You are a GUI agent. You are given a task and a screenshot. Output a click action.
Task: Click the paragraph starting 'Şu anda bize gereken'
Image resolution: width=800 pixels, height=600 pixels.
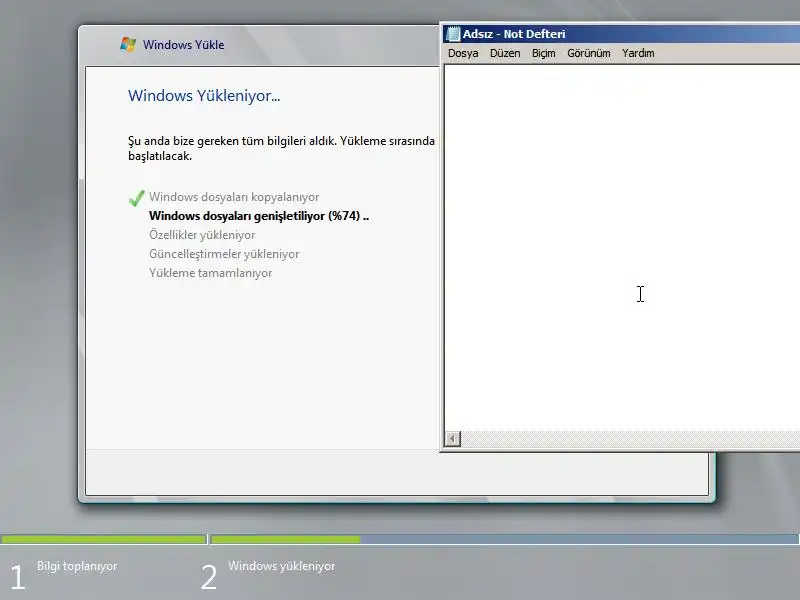point(281,148)
